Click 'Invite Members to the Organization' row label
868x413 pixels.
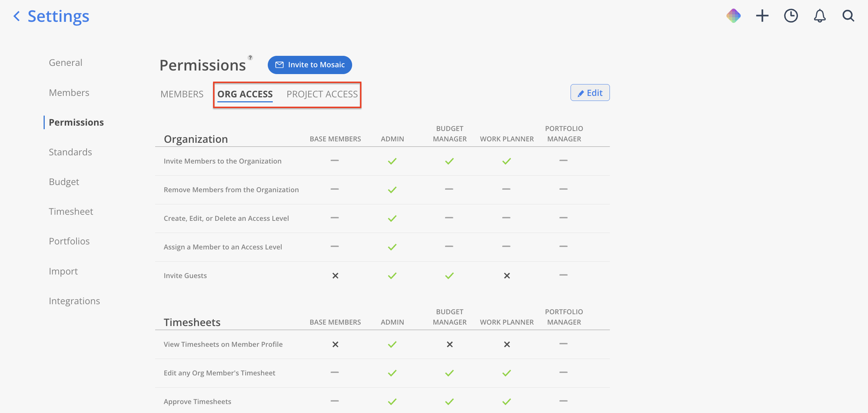click(x=222, y=161)
